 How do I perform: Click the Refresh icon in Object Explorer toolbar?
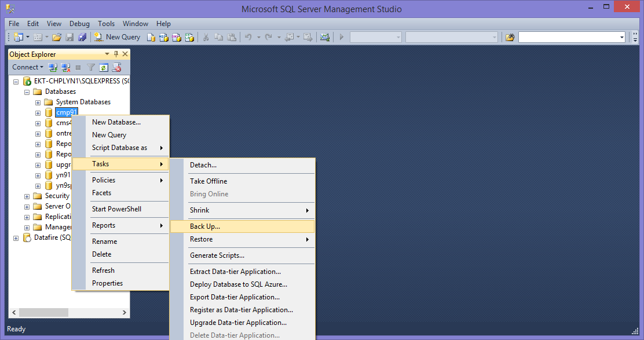[x=104, y=67]
